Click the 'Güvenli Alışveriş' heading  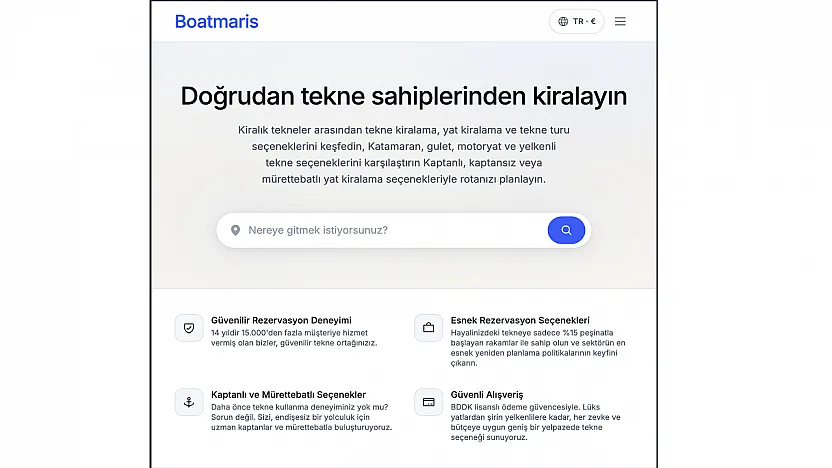tap(487, 395)
